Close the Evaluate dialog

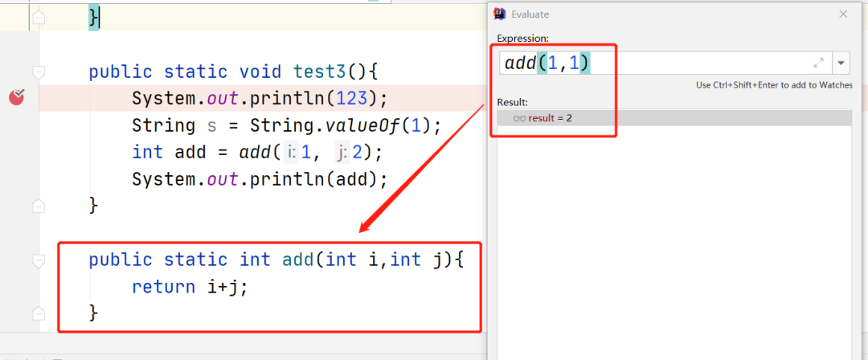pyautogui.click(x=843, y=14)
